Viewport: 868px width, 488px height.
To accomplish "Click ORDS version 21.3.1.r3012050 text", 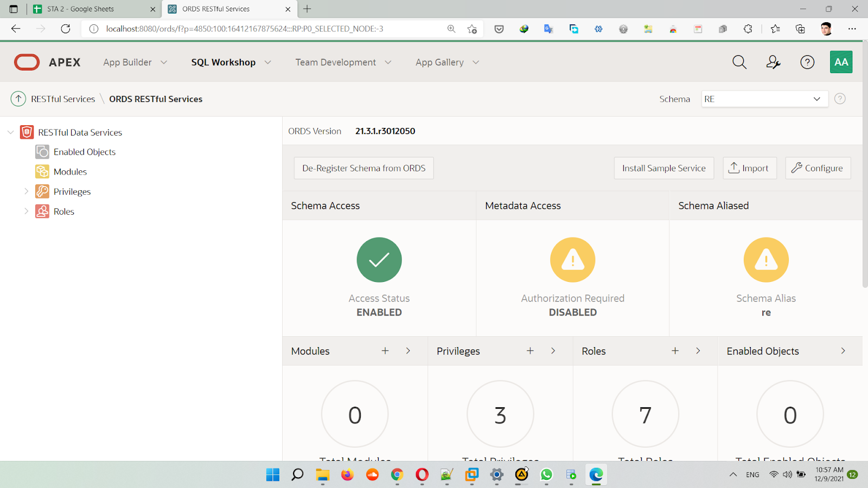I will pyautogui.click(x=385, y=131).
